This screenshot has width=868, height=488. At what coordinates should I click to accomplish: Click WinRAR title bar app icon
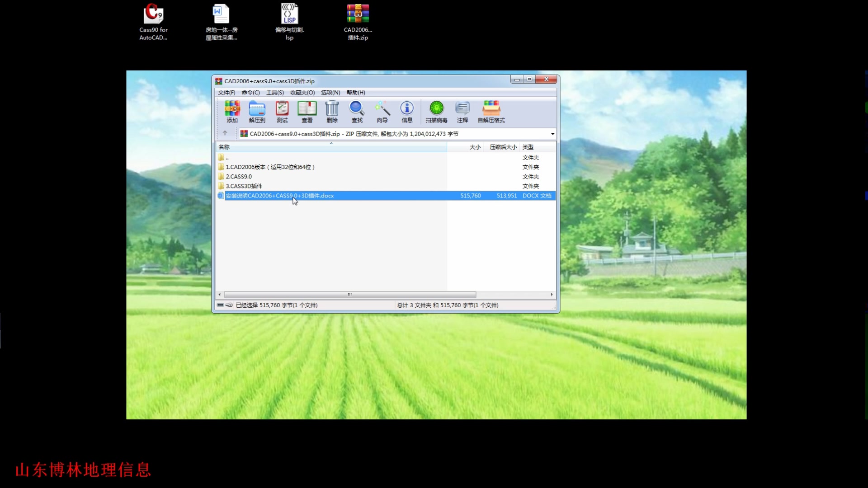coord(218,81)
